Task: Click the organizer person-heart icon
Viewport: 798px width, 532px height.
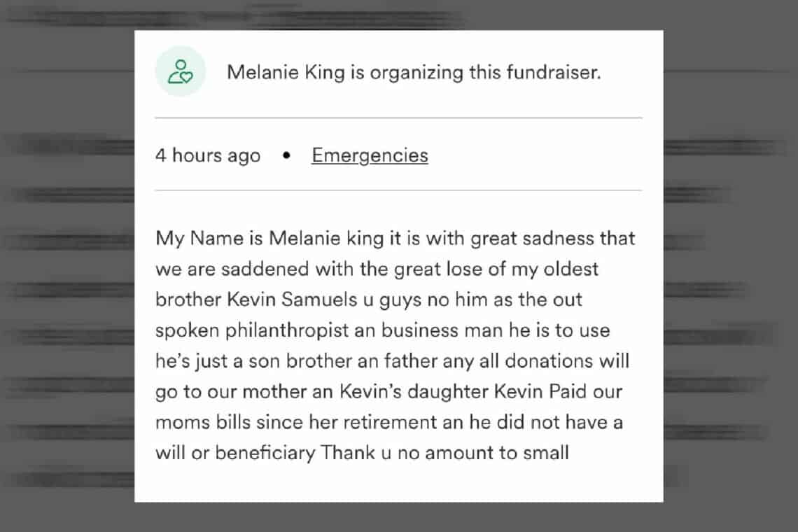Action: coord(180,72)
